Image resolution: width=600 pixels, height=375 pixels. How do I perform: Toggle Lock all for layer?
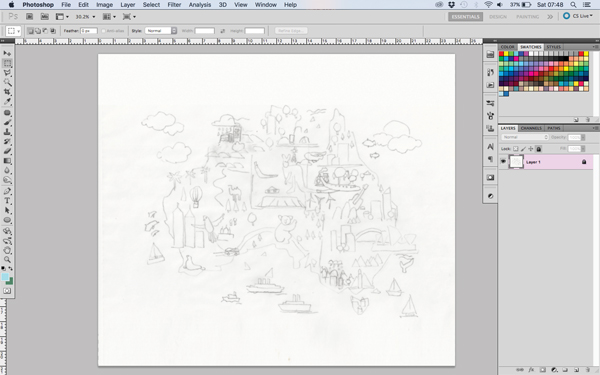[x=538, y=148]
